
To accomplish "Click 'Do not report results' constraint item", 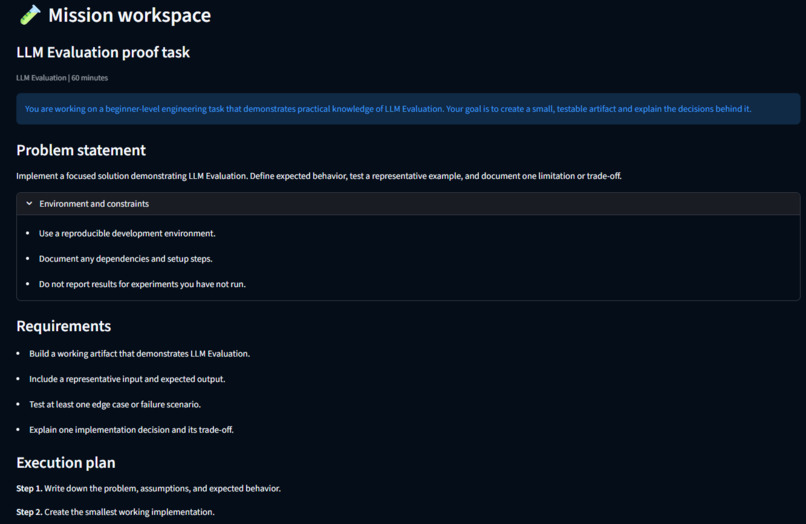I will click(142, 284).
